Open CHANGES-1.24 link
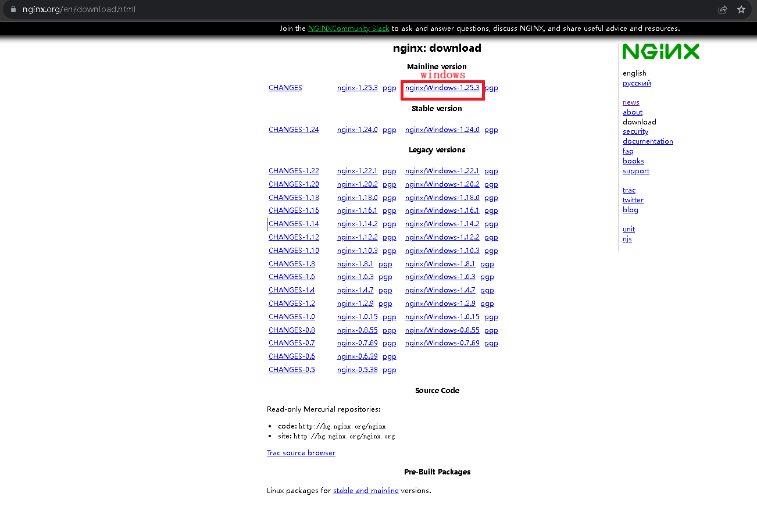 click(x=294, y=130)
